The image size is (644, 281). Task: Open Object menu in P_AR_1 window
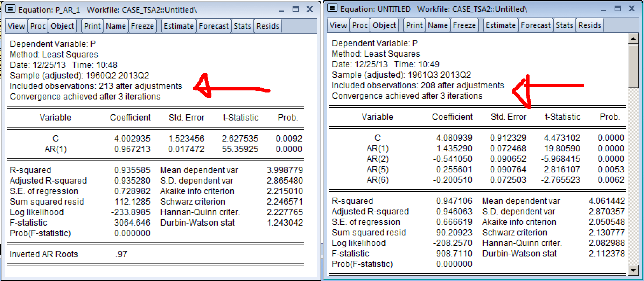(x=62, y=26)
